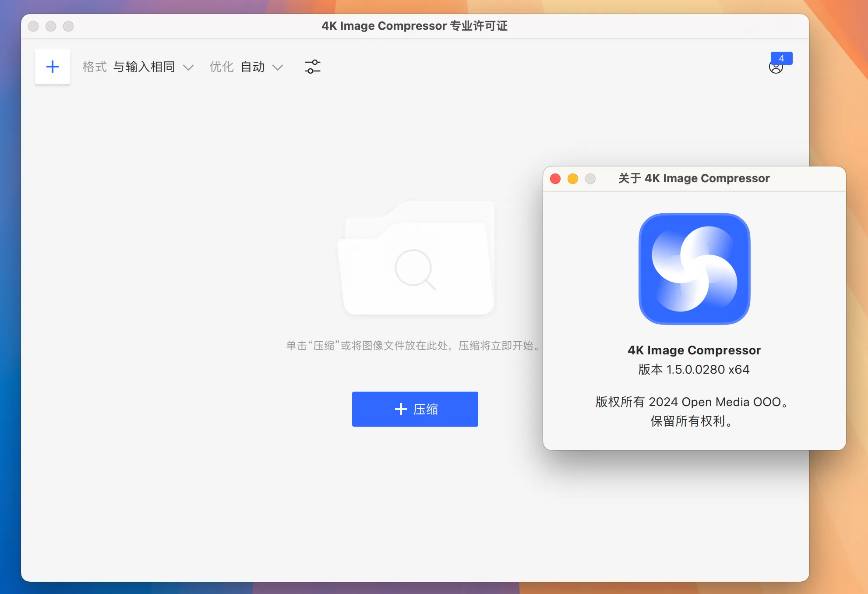Click the user account icon

[x=776, y=68]
